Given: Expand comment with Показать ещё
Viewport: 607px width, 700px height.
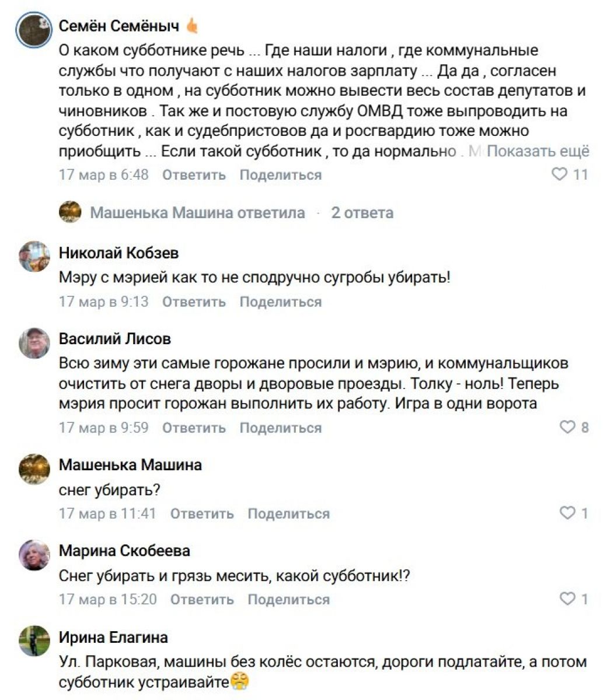Looking at the screenshot, I should point(538,151).
